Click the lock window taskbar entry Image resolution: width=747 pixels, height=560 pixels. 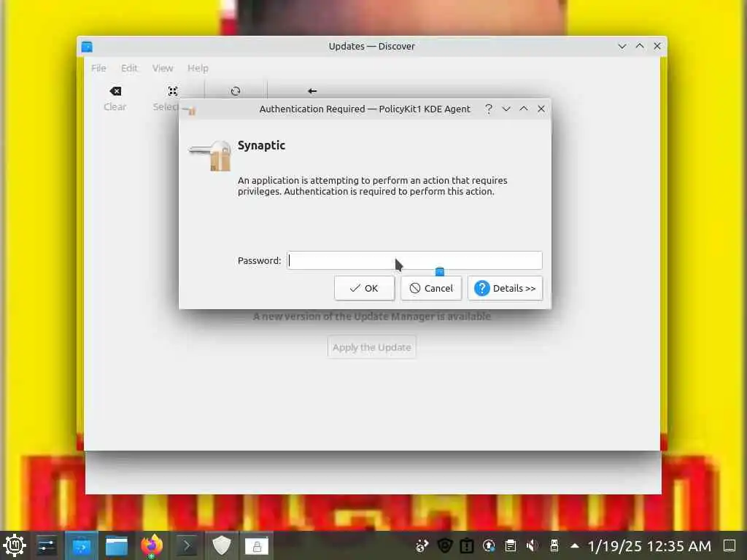(257, 545)
